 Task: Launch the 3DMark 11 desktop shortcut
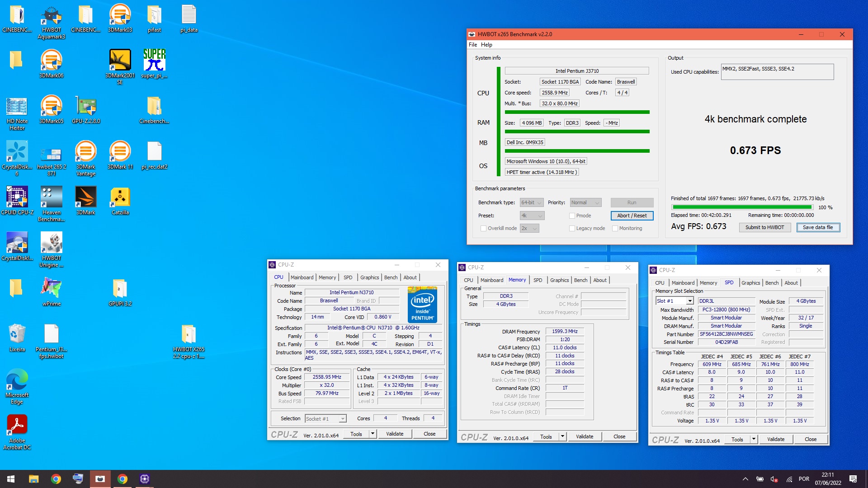pyautogui.click(x=120, y=155)
